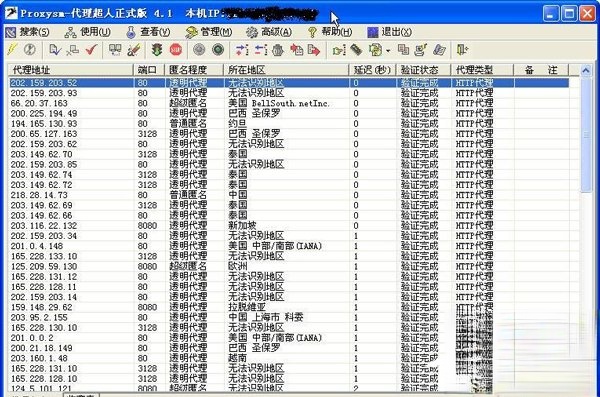The height and width of the screenshot is (397, 600).
Task: Select proxy row 218.28.14.73
Action: (289, 195)
